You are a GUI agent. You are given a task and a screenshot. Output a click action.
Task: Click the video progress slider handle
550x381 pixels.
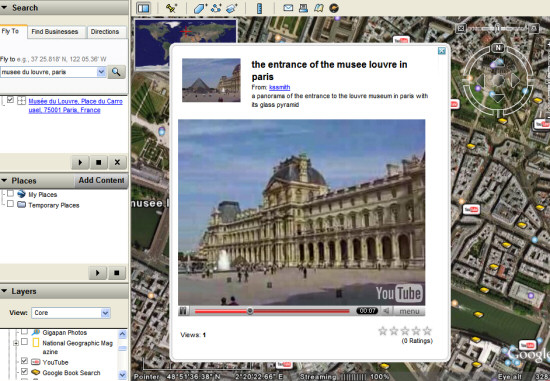click(250, 311)
